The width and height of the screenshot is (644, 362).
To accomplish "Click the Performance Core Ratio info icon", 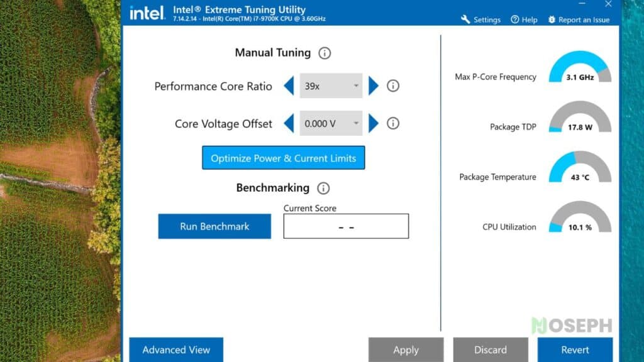I will point(392,85).
